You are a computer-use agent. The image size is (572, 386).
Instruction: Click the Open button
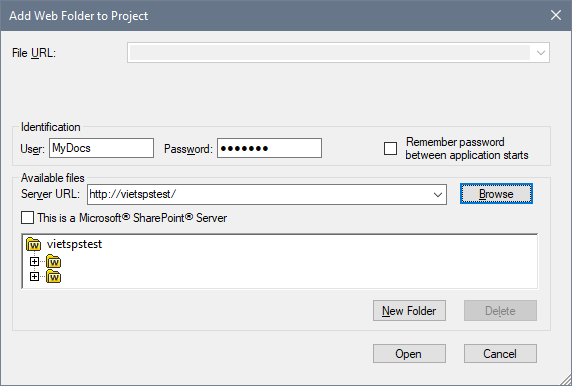(409, 354)
